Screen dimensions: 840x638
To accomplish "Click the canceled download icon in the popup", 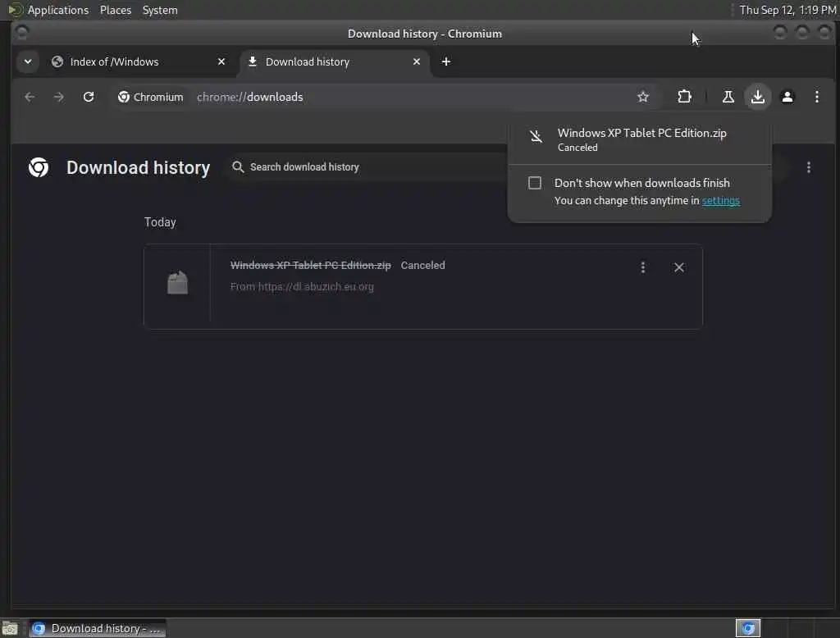I will [536, 136].
